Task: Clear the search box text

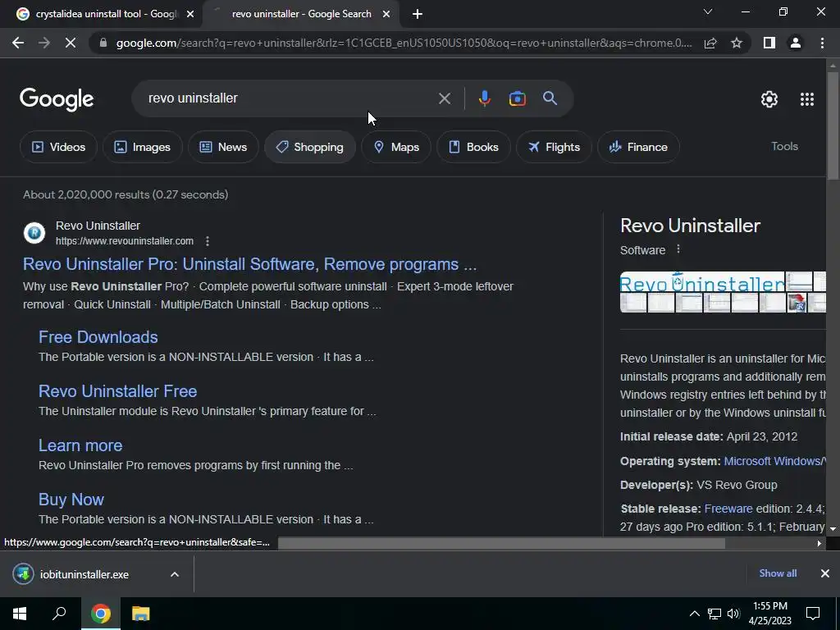Action: [444, 98]
